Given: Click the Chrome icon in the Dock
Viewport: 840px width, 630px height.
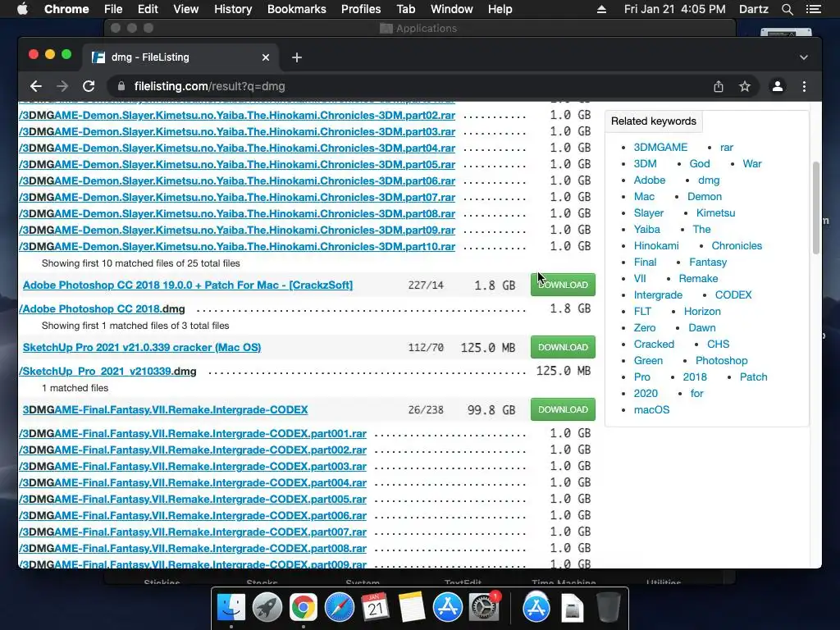Looking at the screenshot, I should [x=304, y=608].
